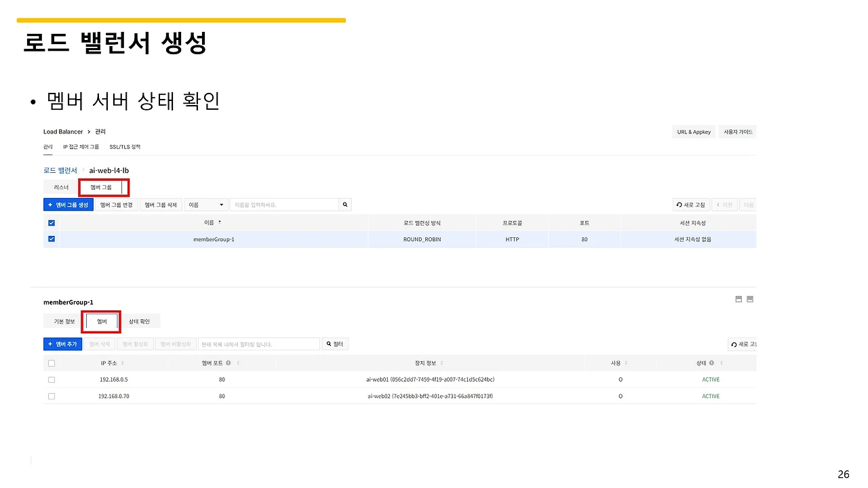Click the memberGroup-1 name cell

(214, 239)
